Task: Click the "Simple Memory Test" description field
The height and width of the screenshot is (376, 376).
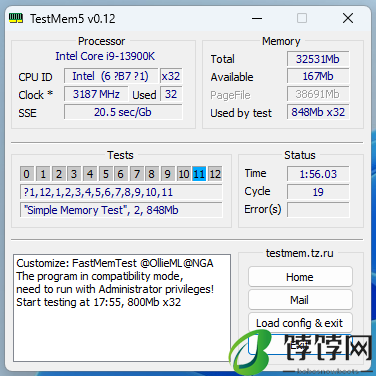Action: click(x=121, y=210)
